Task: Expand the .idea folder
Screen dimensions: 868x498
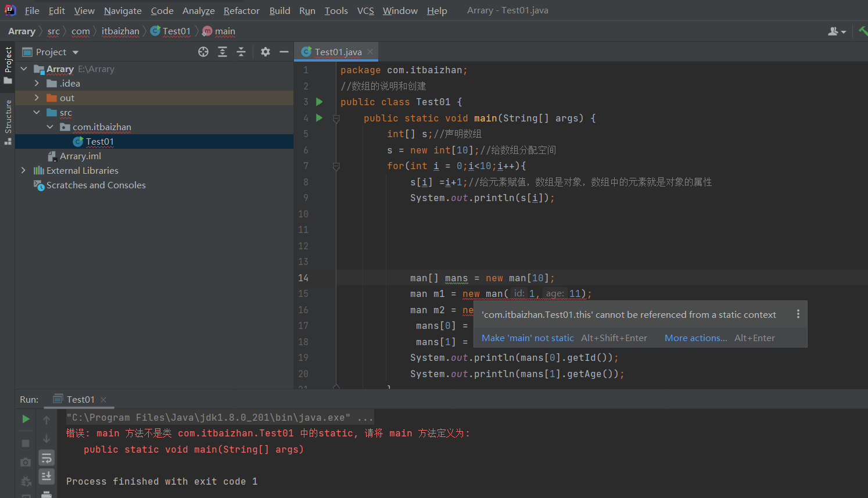Action: point(37,83)
